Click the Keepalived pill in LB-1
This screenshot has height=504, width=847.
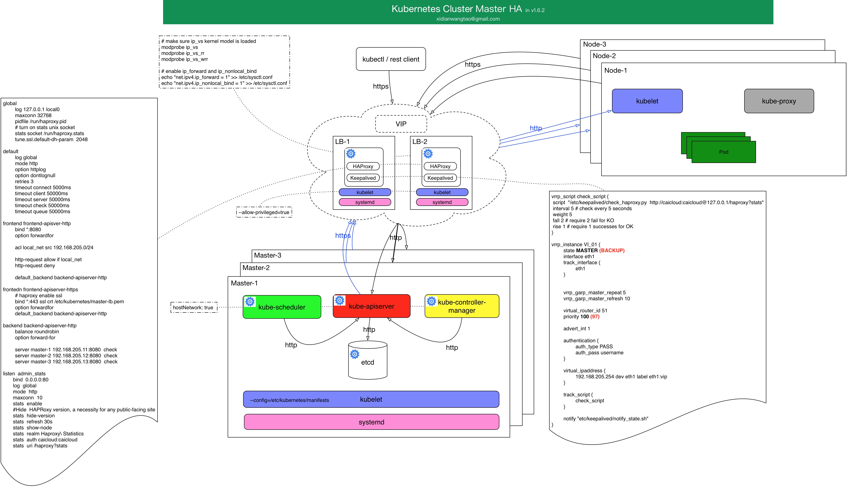click(x=363, y=178)
